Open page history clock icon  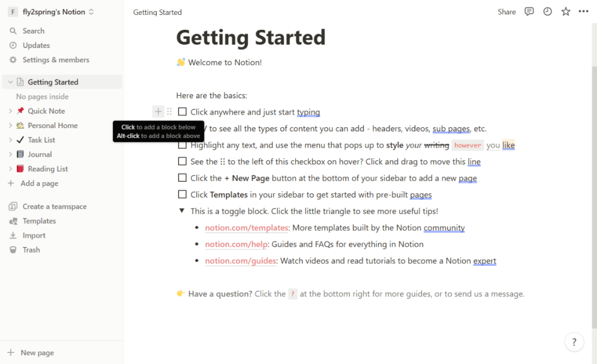click(547, 12)
